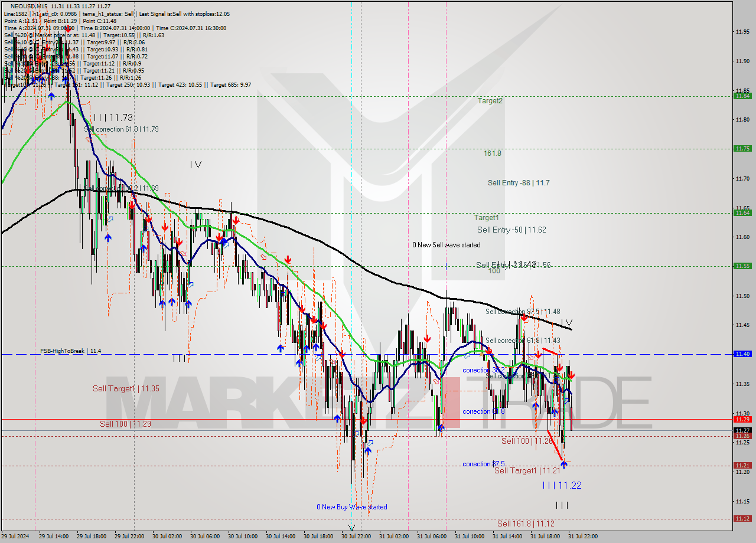
Task: Click the 'Sell 100 | 11.26' label
Action: coord(527,441)
